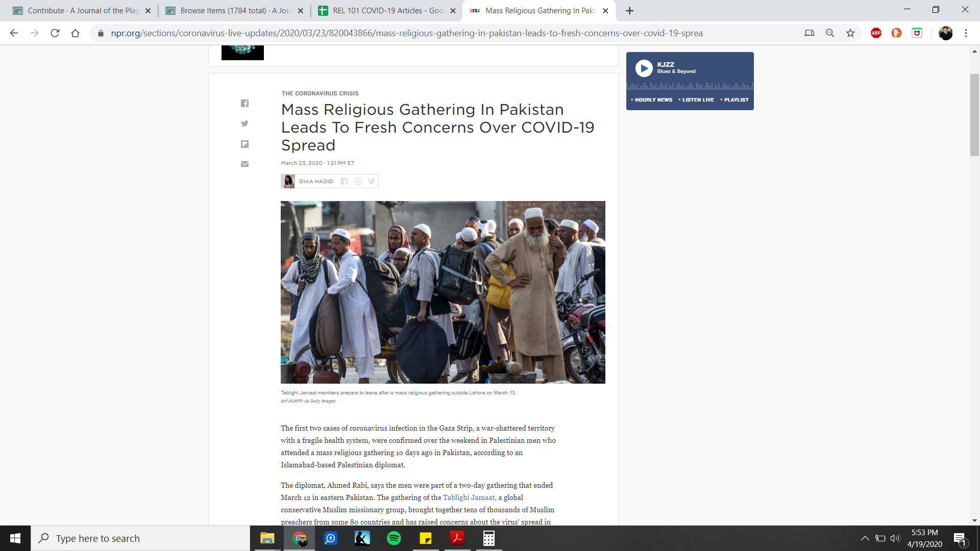This screenshot has height=551, width=980.
Task: Open the KJZZ Playlist link
Action: 736,100
